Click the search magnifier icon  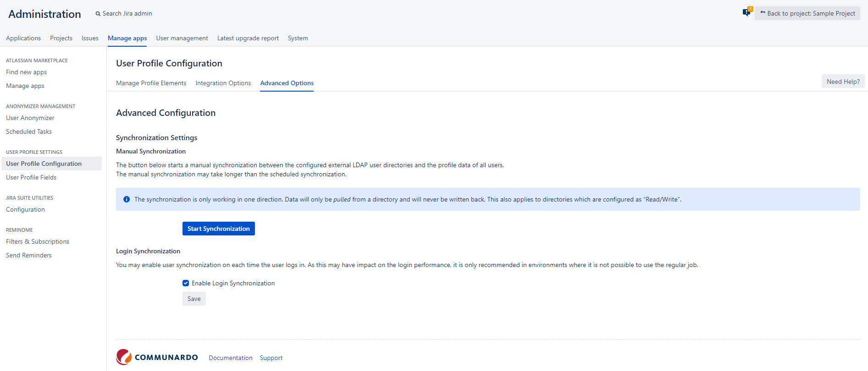pyautogui.click(x=98, y=14)
